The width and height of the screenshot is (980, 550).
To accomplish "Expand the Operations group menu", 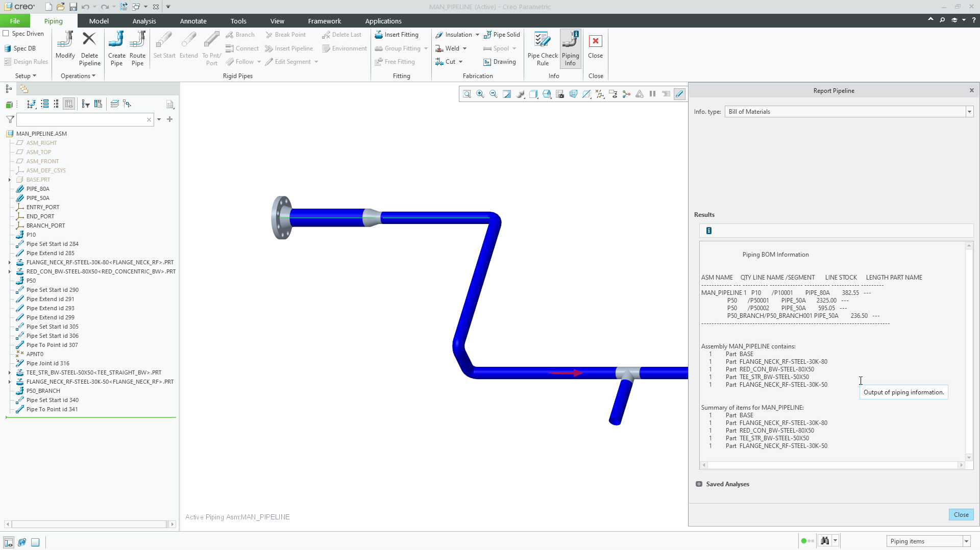I will click(78, 76).
